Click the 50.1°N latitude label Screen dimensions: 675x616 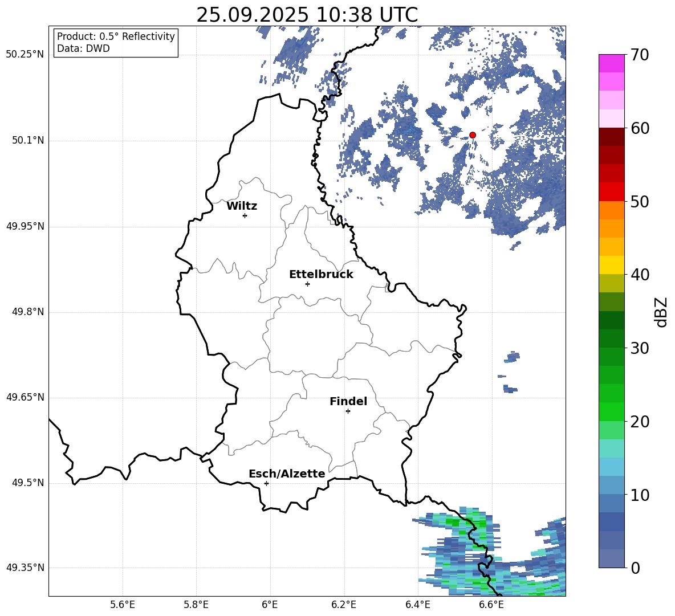(27, 141)
